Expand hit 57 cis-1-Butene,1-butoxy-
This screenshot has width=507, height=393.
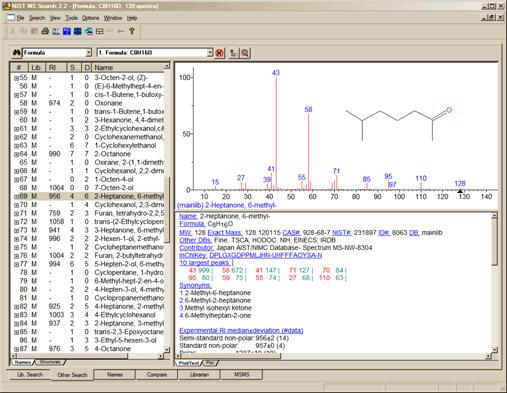[x=16, y=95]
